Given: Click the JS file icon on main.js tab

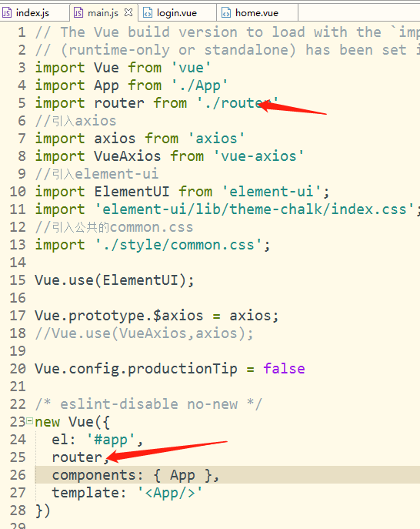Looking at the screenshot, I should point(78,13).
